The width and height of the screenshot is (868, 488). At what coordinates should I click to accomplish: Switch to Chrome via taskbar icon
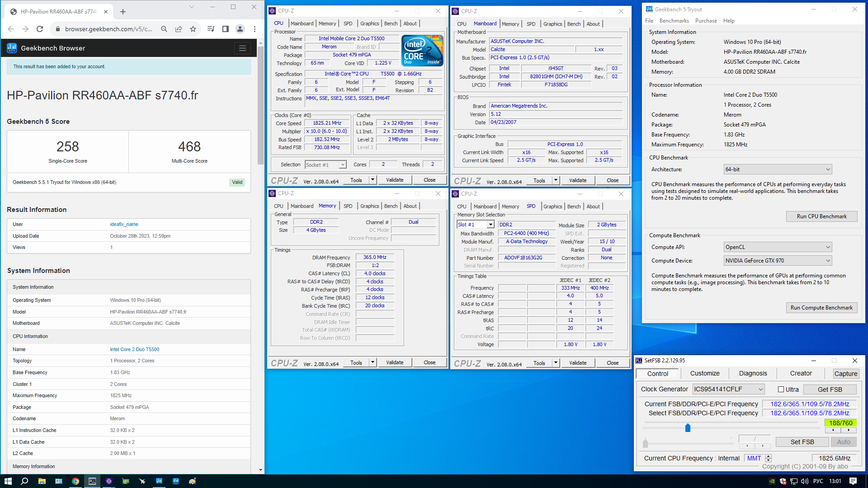(75, 481)
